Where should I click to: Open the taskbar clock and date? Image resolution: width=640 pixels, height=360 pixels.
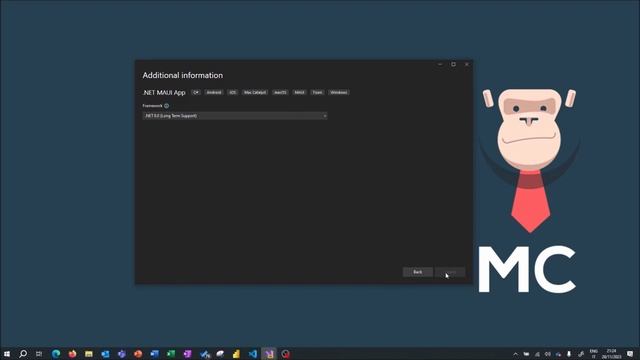click(611, 354)
